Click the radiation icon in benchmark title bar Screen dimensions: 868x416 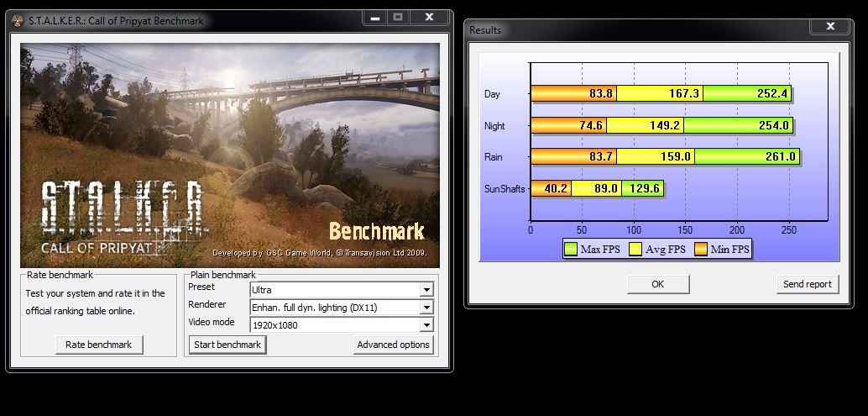[x=17, y=21]
